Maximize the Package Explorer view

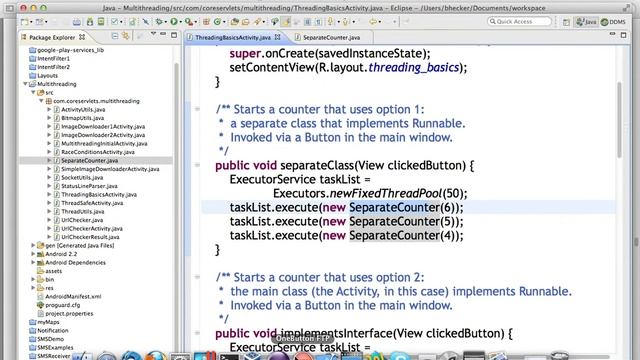coord(174,36)
